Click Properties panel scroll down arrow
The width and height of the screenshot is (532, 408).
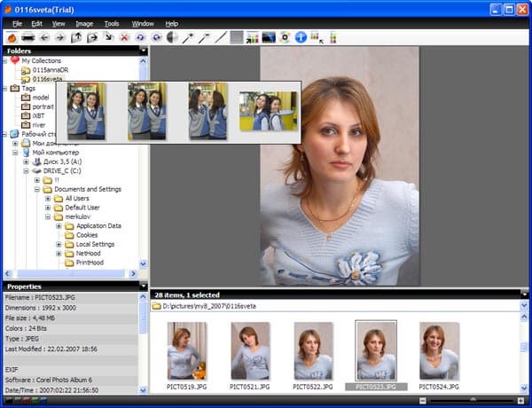point(143,390)
